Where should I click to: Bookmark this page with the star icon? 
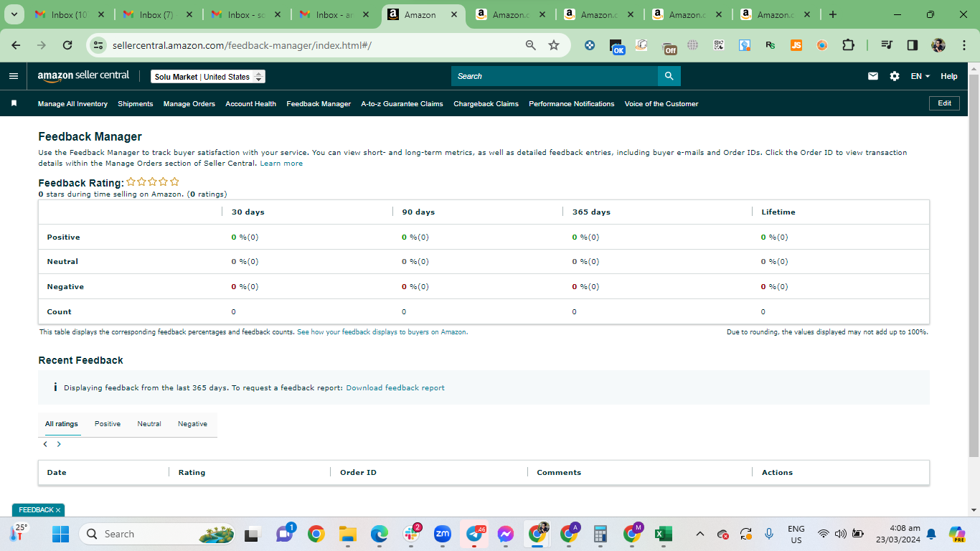pyautogui.click(x=554, y=45)
